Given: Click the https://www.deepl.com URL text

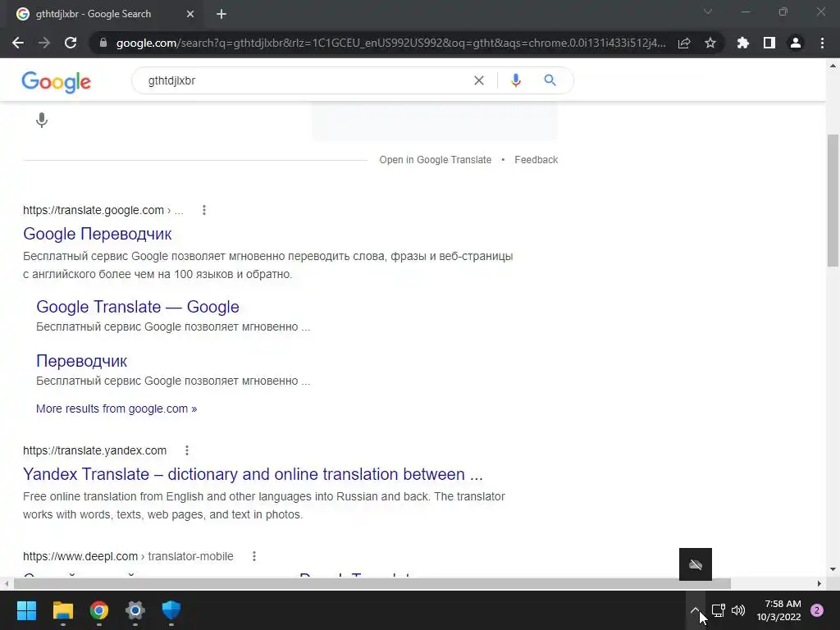Looking at the screenshot, I should click(80, 556).
